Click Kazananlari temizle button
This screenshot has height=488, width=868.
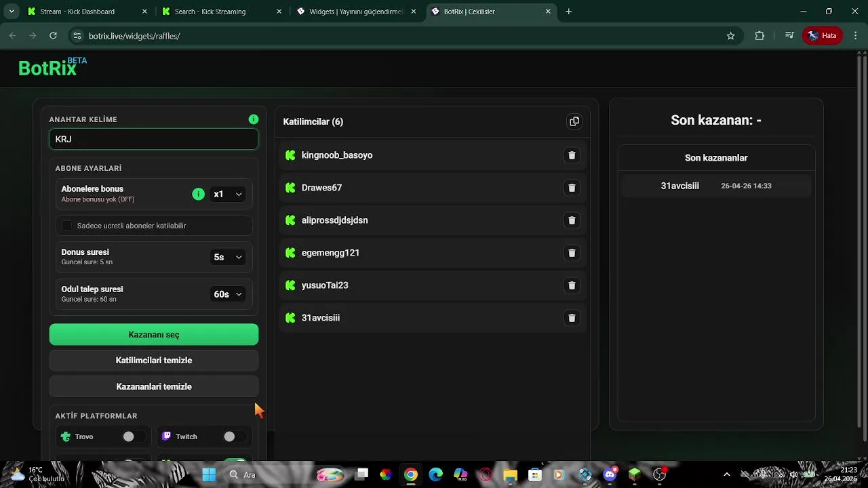coord(154,387)
